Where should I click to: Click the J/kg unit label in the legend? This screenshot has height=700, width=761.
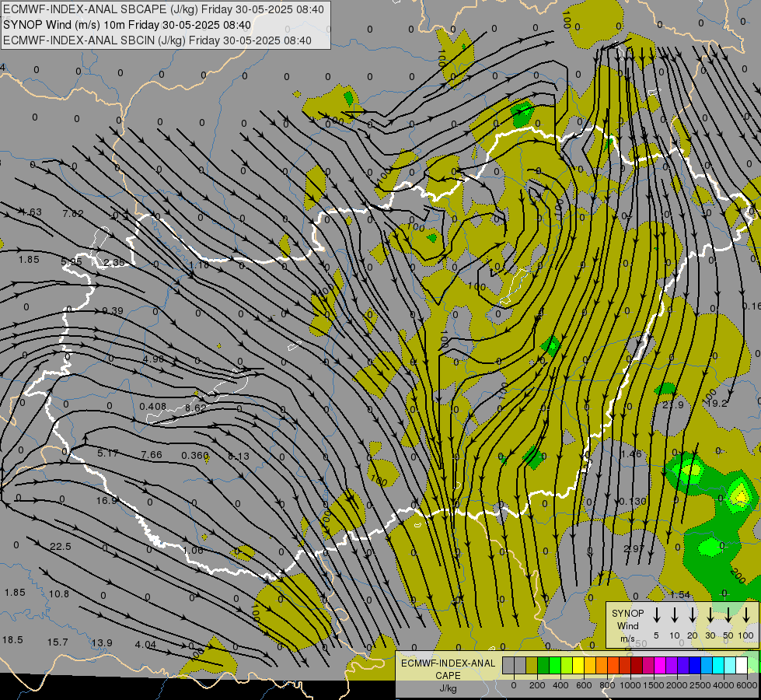click(448, 688)
